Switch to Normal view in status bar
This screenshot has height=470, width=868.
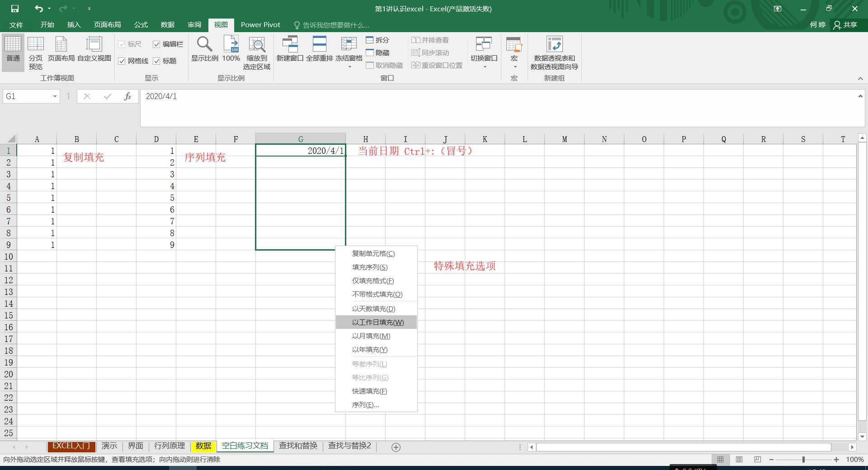(x=720, y=460)
